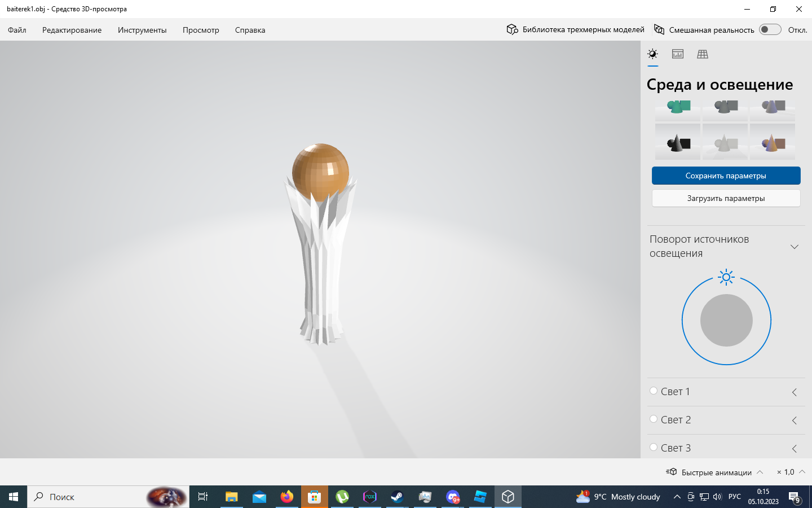Open the Редактирование menu
This screenshot has height=508, width=812.
(x=72, y=30)
